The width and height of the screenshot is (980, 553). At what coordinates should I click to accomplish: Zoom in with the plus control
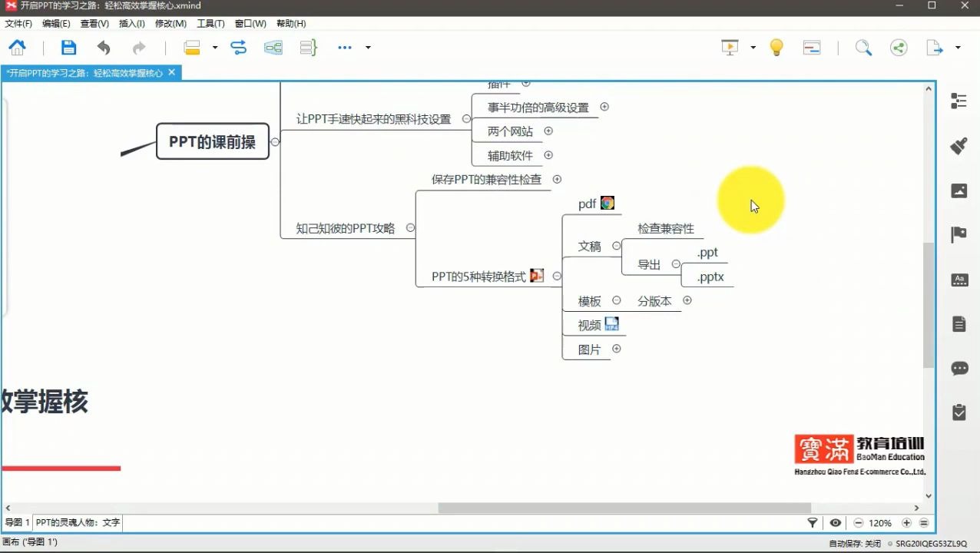pyautogui.click(x=906, y=522)
